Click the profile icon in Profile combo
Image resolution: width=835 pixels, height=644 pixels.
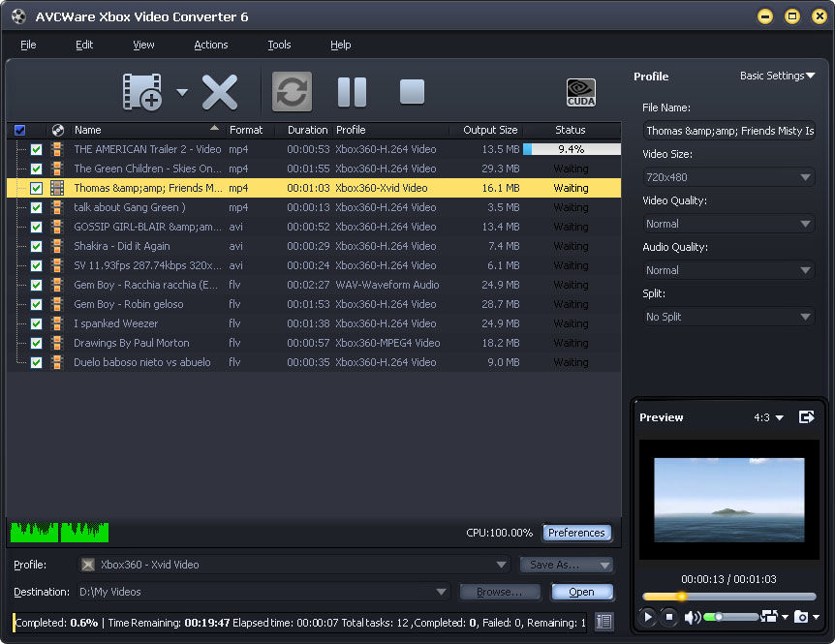[x=88, y=565]
